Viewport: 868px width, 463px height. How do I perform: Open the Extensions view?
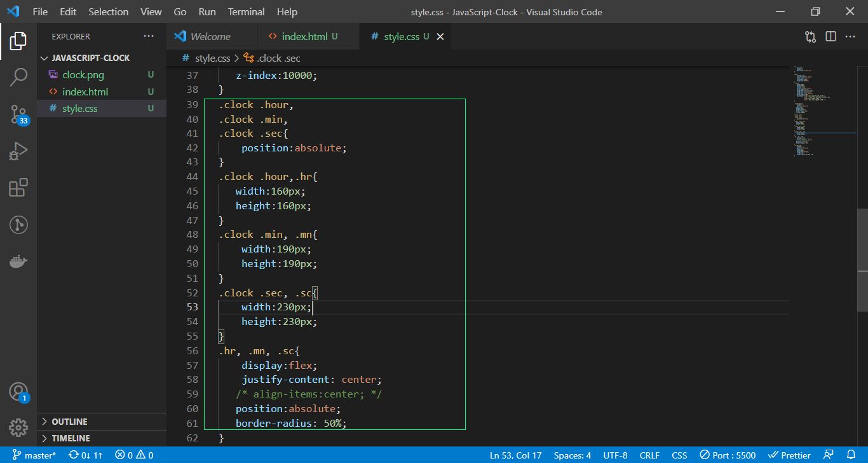click(x=18, y=188)
